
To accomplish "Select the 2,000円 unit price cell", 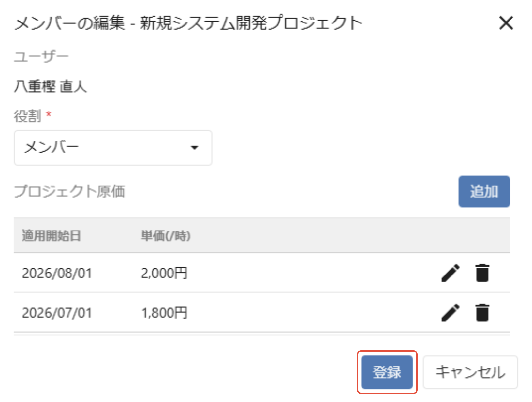I will (x=164, y=273).
